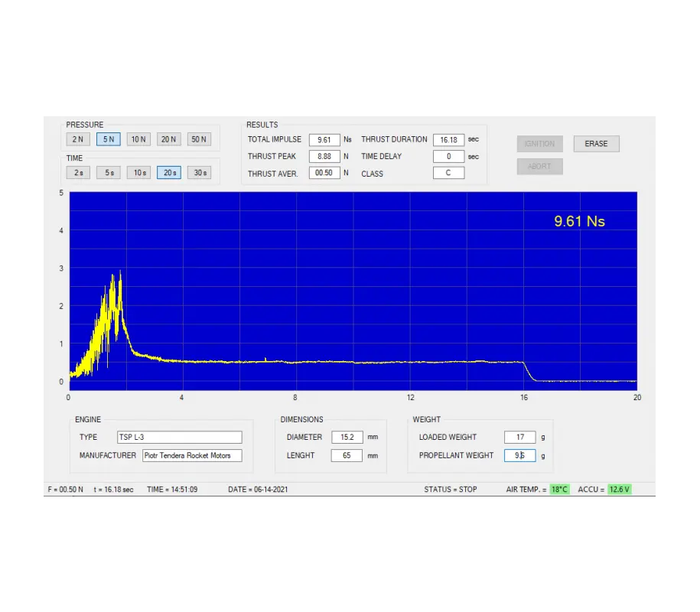Edit the engine Type field TSP L-3
The height and width of the screenshot is (612, 700).
point(180,437)
